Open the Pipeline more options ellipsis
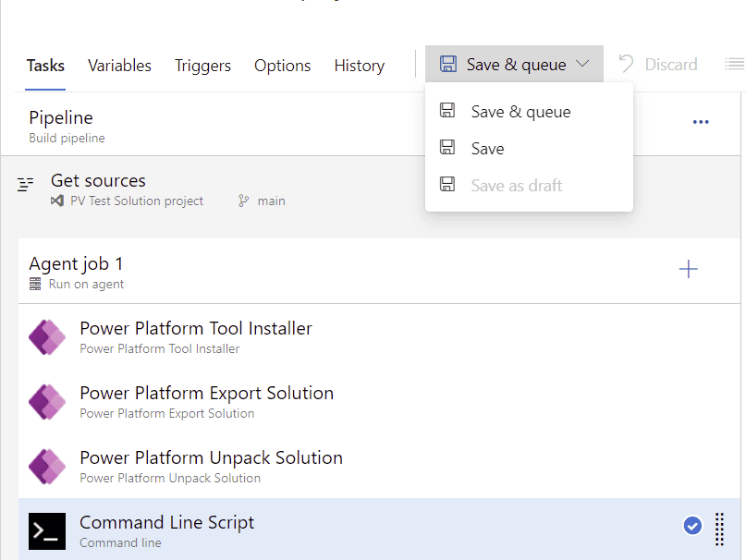 click(701, 122)
